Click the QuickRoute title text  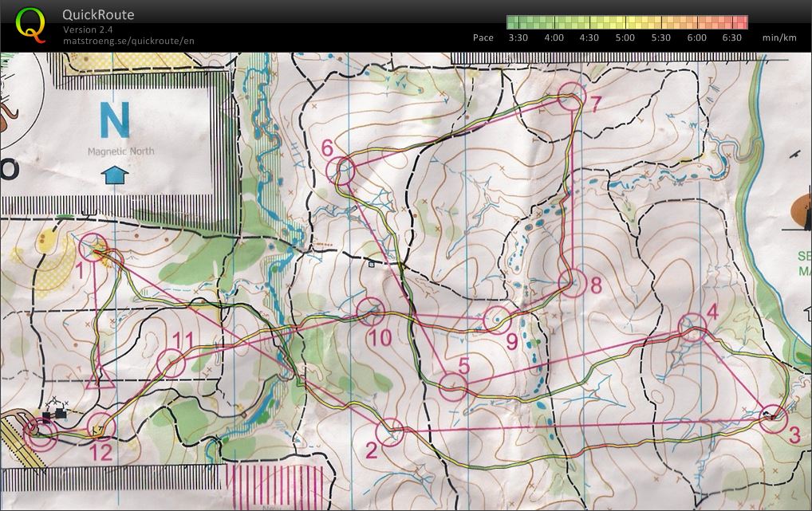[x=98, y=14]
